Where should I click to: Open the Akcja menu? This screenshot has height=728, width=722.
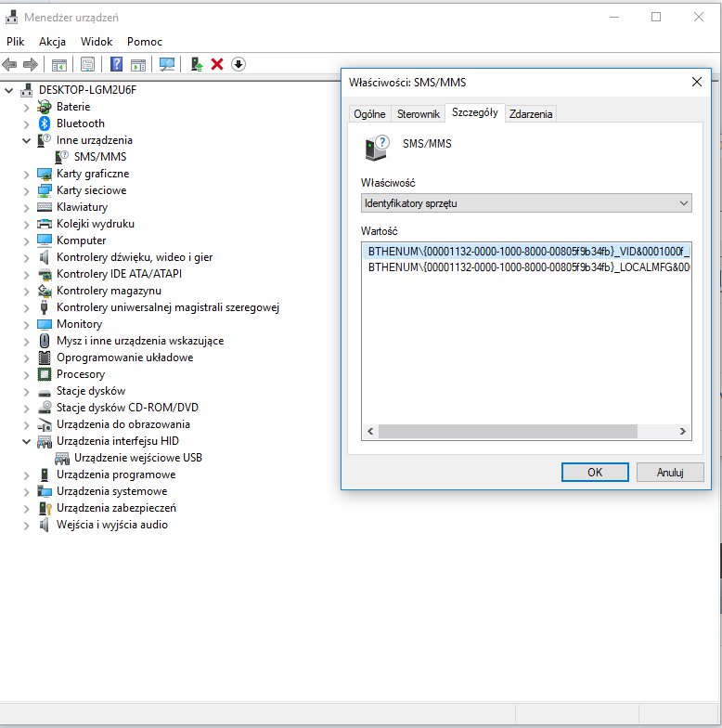[x=52, y=42]
